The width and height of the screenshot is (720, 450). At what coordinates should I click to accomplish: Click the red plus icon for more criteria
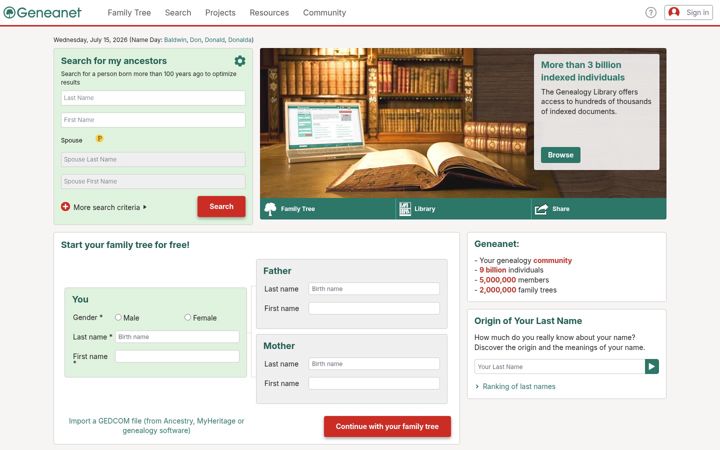pos(66,207)
